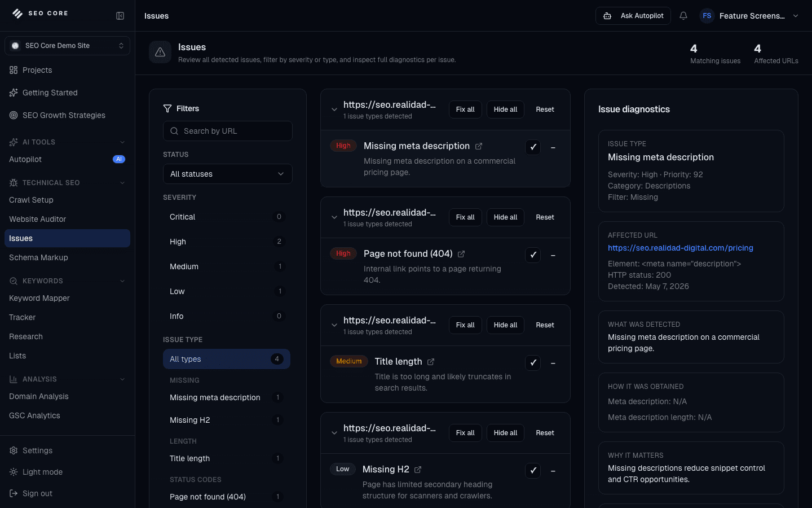812x508 pixels.
Task: Open the Feature Screens account menu chevron
Action: 796,16
